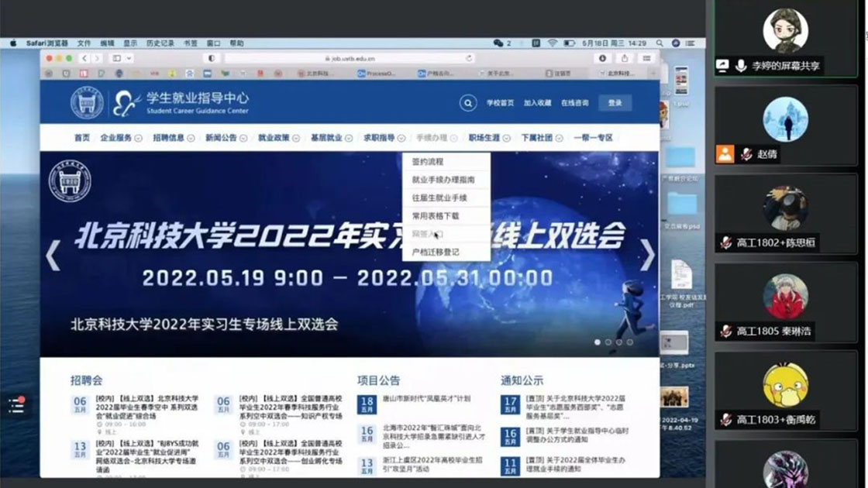Open the Safari share button
The image size is (868, 488).
tap(625, 58)
